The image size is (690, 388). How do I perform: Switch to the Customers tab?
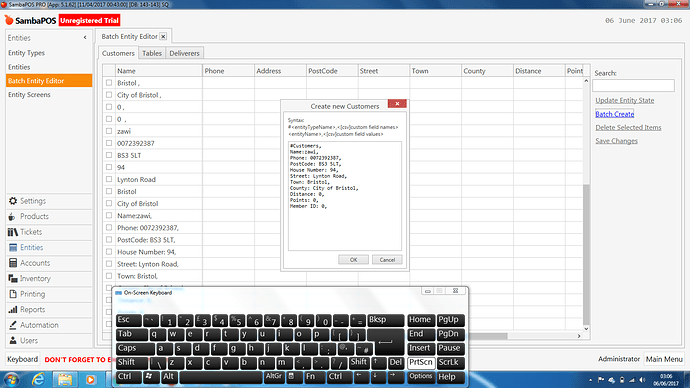pos(118,53)
